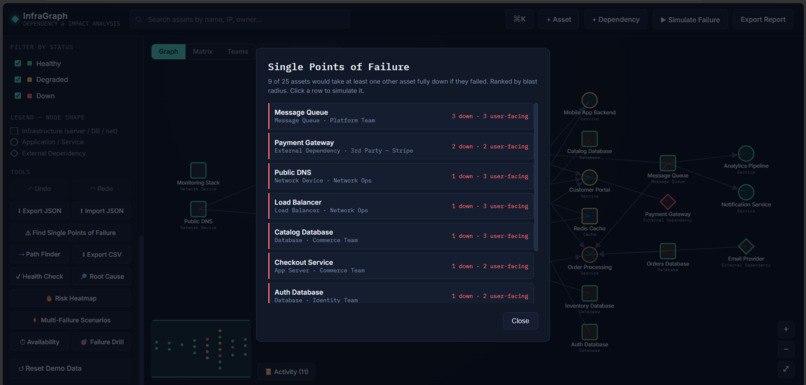Open the Path Finder tool
The image size is (806, 385).
coord(39,254)
